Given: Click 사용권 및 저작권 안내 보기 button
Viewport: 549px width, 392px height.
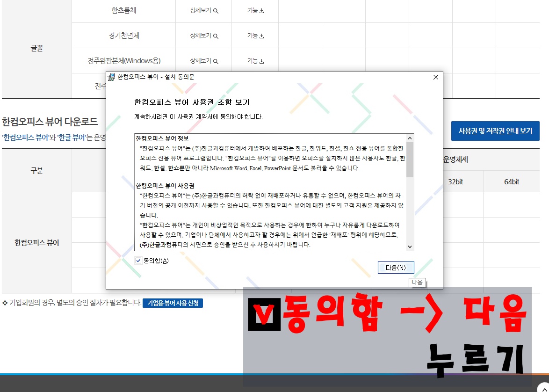Looking at the screenshot, I should click(495, 131).
